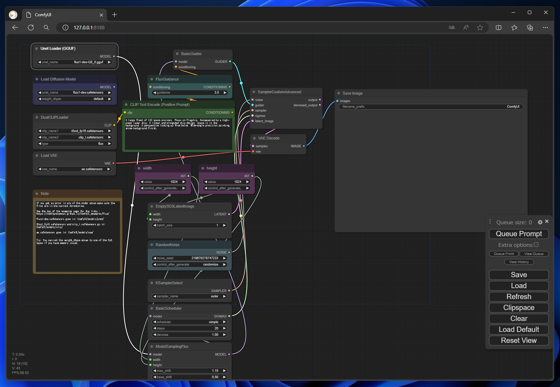
Task: Click the steps value field in BasicScheduler
Action: coord(190,328)
